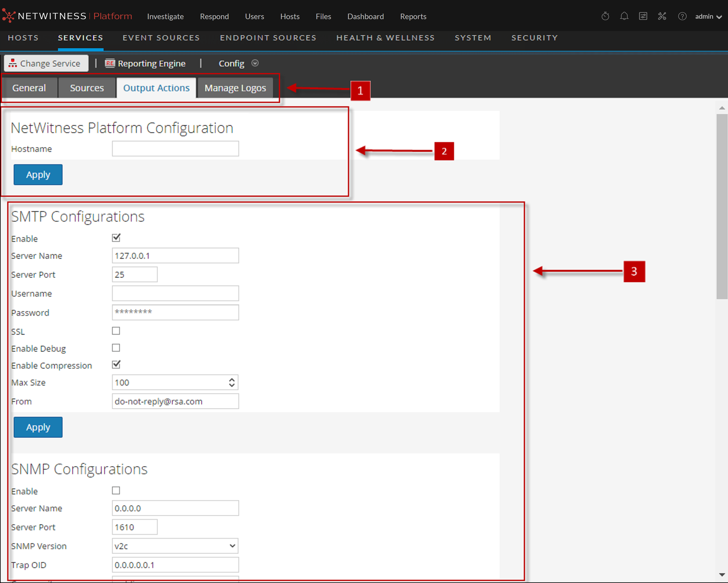Open the help question mark icon
Image resolution: width=728 pixels, height=583 pixels.
[x=682, y=16]
